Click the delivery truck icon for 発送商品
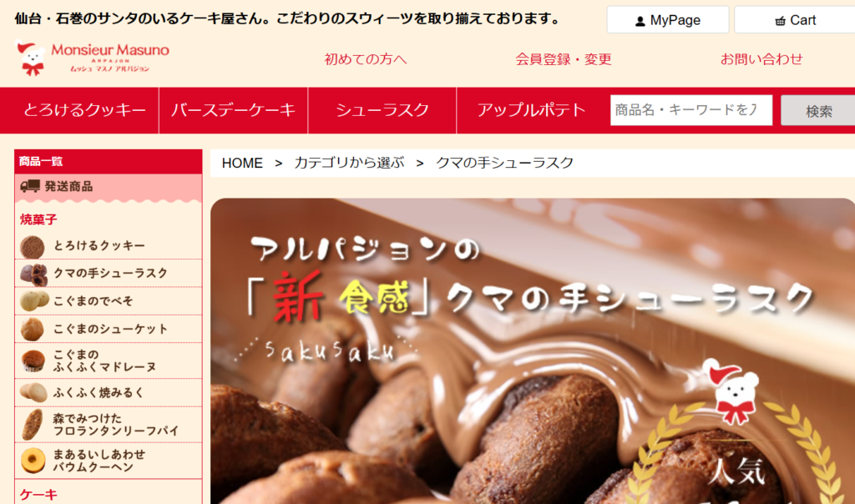The width and height of the screenshot is (855, 504). tap(30, 186)
